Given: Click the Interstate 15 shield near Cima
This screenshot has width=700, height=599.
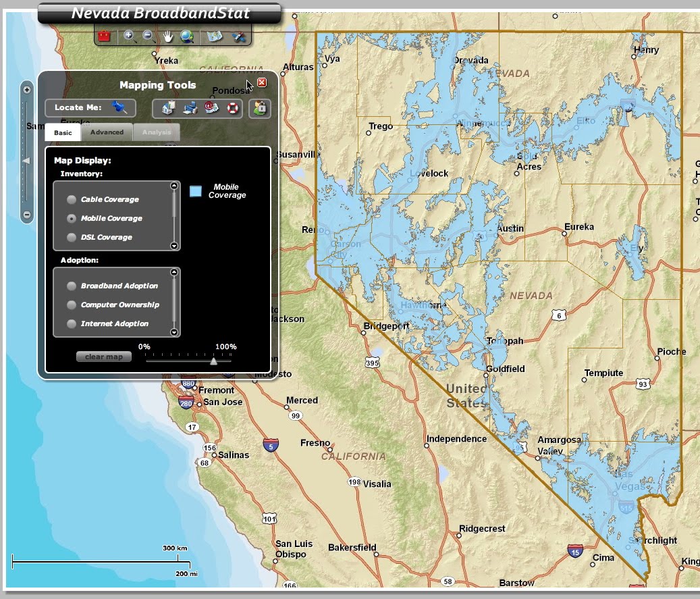Looking at the screenshot, I should 575,551.
